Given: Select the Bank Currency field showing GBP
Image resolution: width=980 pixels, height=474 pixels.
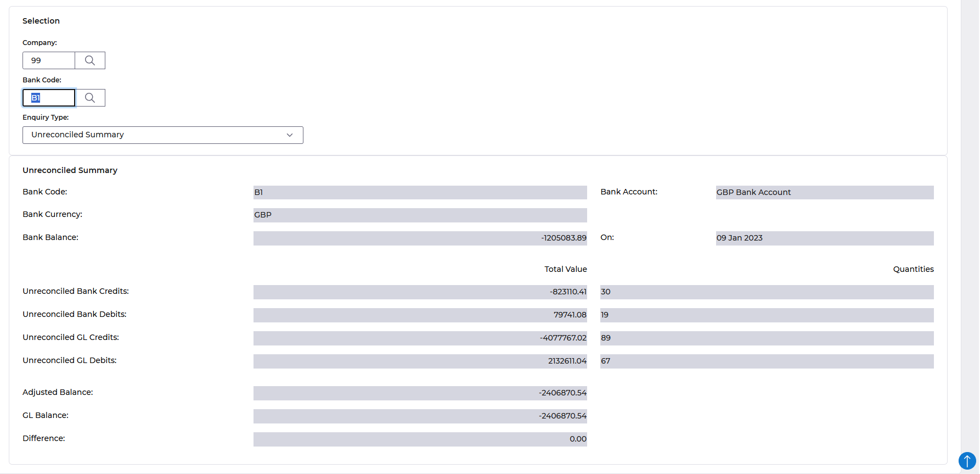Looking at the screenshot, I should (420, 215).
